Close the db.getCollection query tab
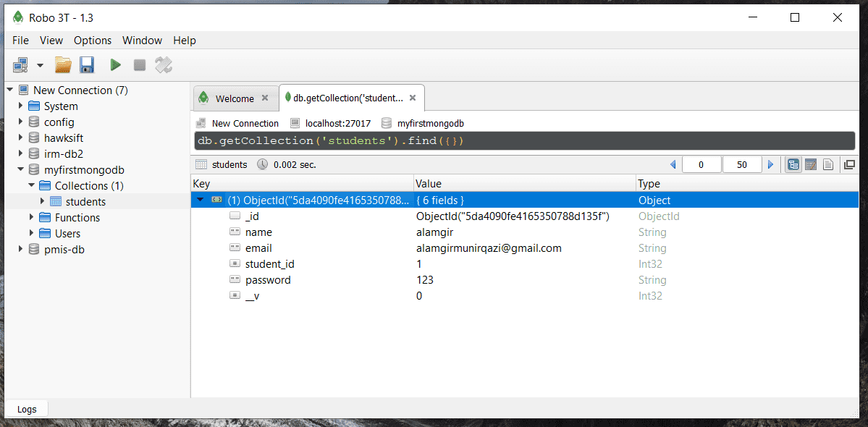The width and height of the screenshot is (868, 427). (x=413, y=98)
